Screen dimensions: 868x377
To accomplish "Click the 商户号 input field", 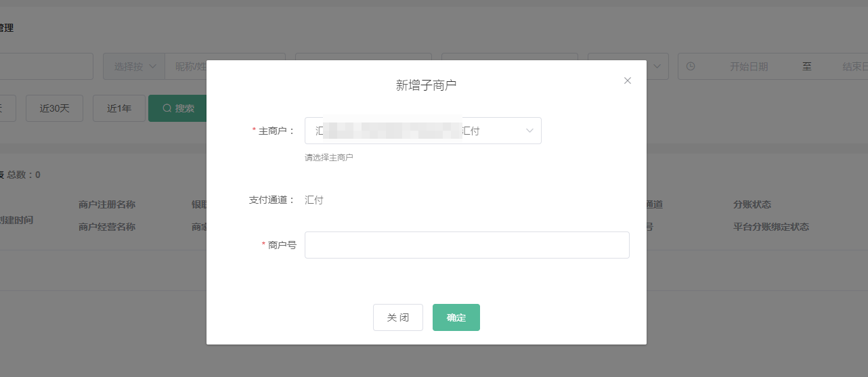I will 466,245.
